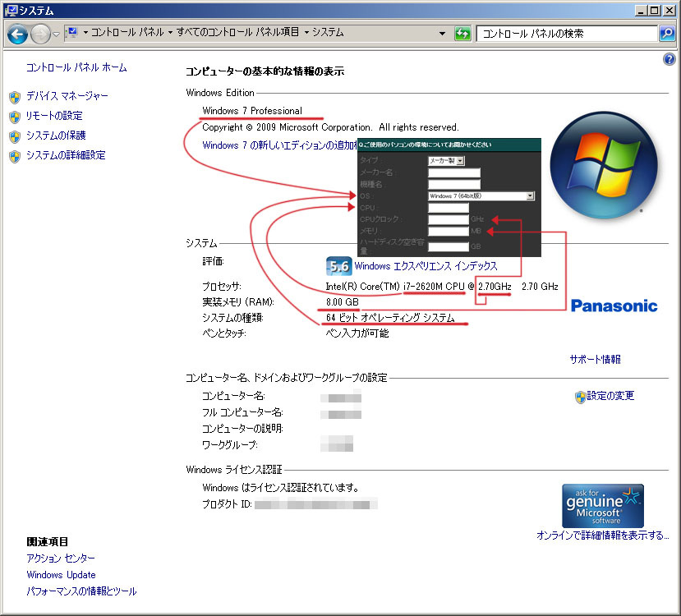Click the 設定の変更 link
This screenshot has width=681, height=616.
pyautogui.click(x=610, y=396)
